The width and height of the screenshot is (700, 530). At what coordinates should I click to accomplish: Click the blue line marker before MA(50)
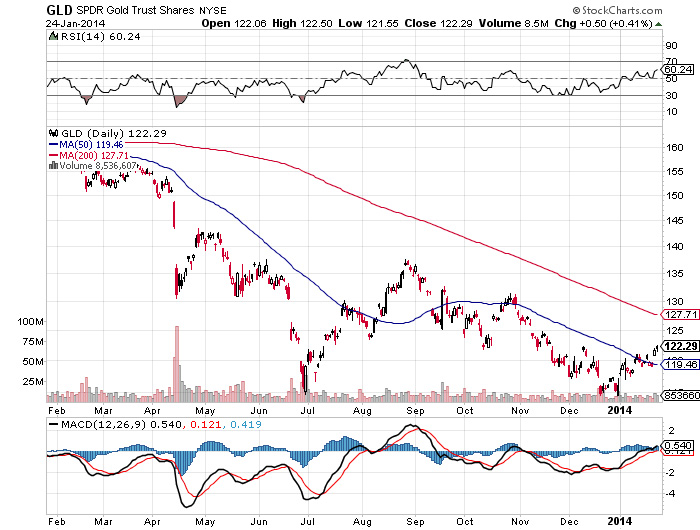(53, 145)
